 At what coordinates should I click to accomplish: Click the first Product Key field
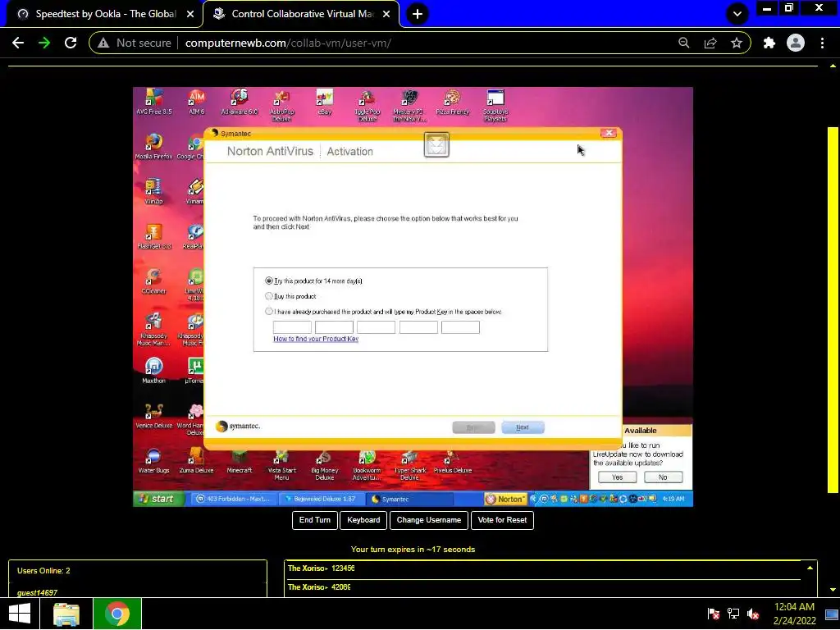click(x=292, y=327)
